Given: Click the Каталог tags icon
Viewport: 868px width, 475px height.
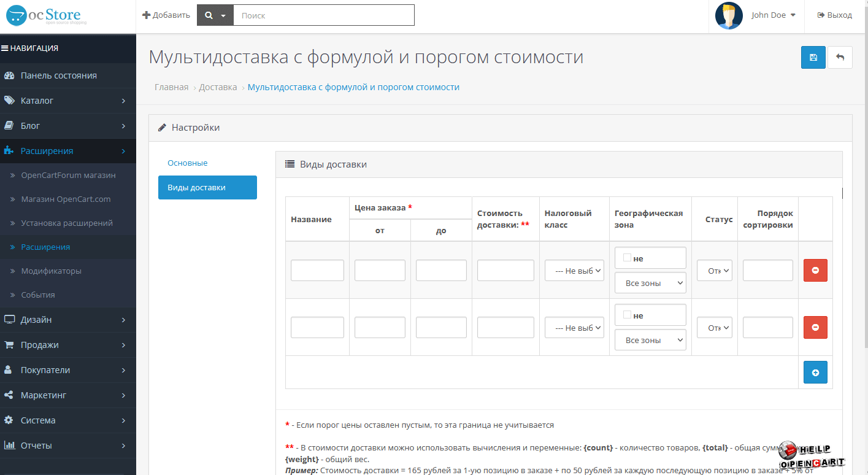Looking at the screenshot, I should (x=9, y=101).
